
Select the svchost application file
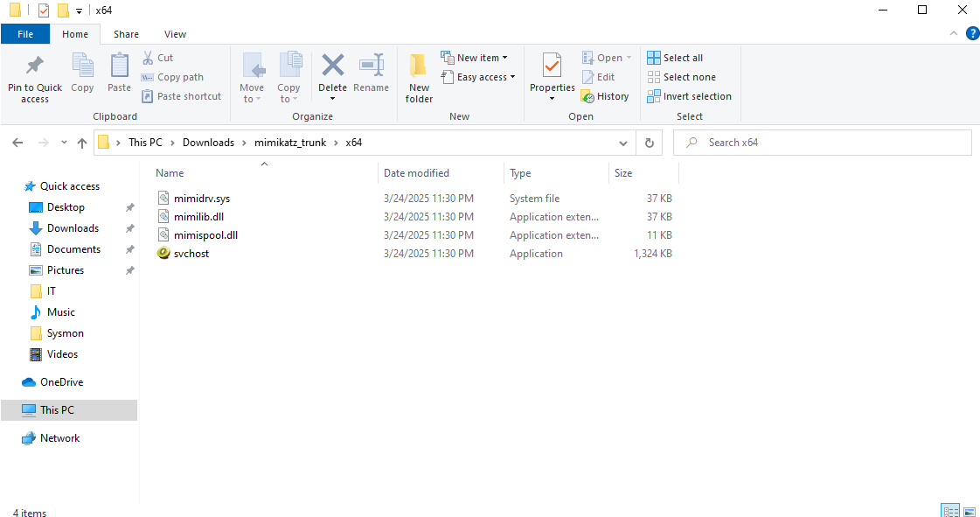191,254
